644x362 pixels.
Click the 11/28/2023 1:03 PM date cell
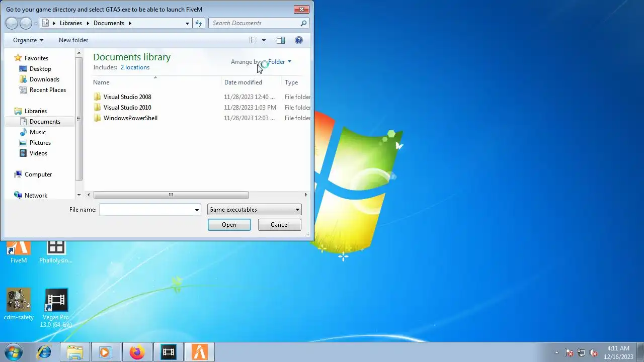(x=250, y=108)
